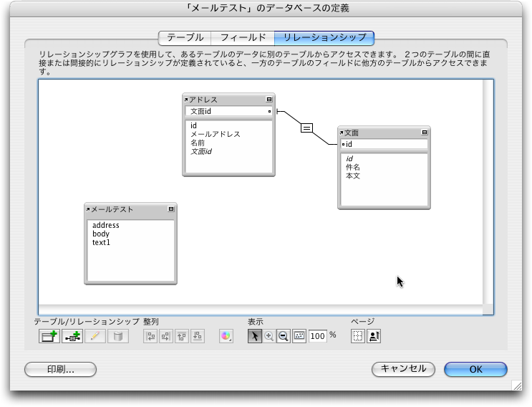Viewport: 532px width, 407px height.
Task: Click the zoom in magnifier
Action: click(x=269, y=336)
